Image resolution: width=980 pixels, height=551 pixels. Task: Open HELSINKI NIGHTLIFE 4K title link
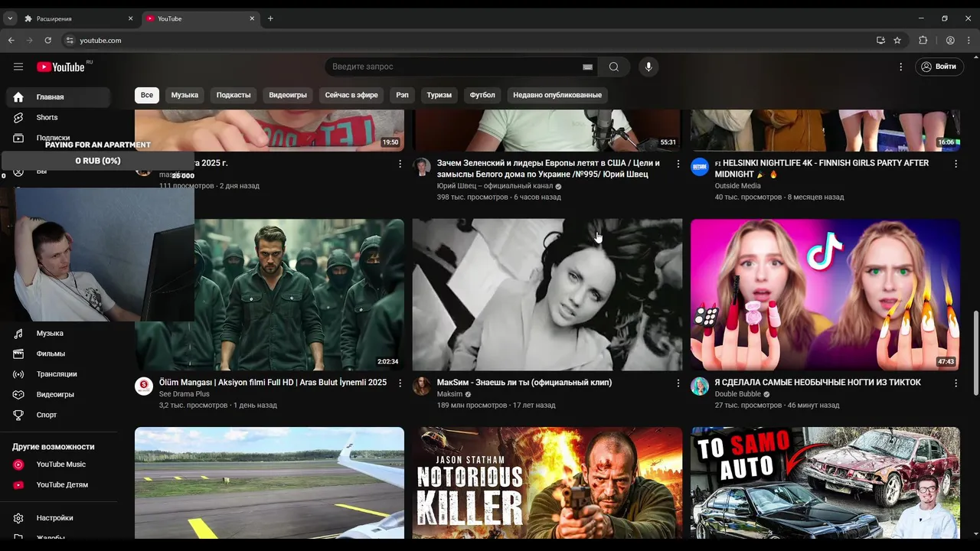coord(822,168)
